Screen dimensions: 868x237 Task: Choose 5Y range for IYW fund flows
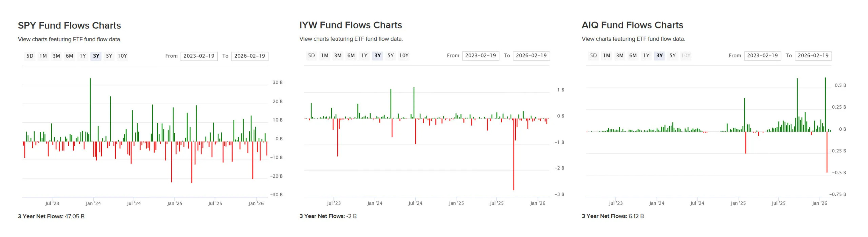point(391,56)
